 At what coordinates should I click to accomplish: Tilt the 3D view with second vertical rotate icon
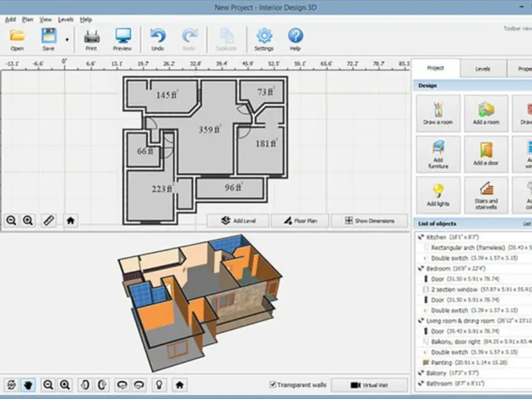coord(102,385)
